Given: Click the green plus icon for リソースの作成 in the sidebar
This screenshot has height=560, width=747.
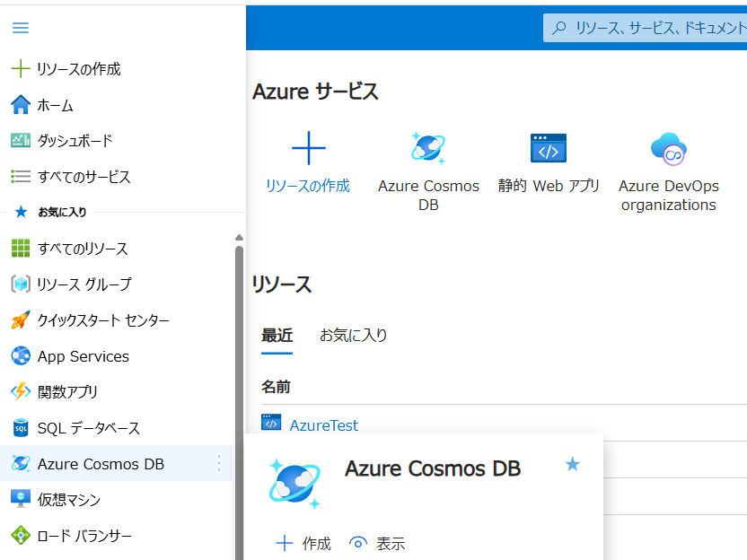Looking at the screenshot, I should pos(21,68).
